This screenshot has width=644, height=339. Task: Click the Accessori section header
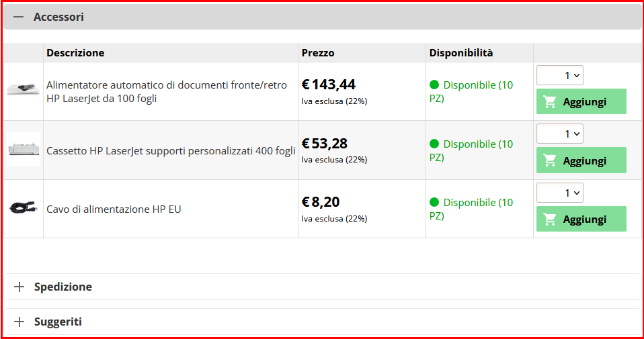click(x=322, y=17)
